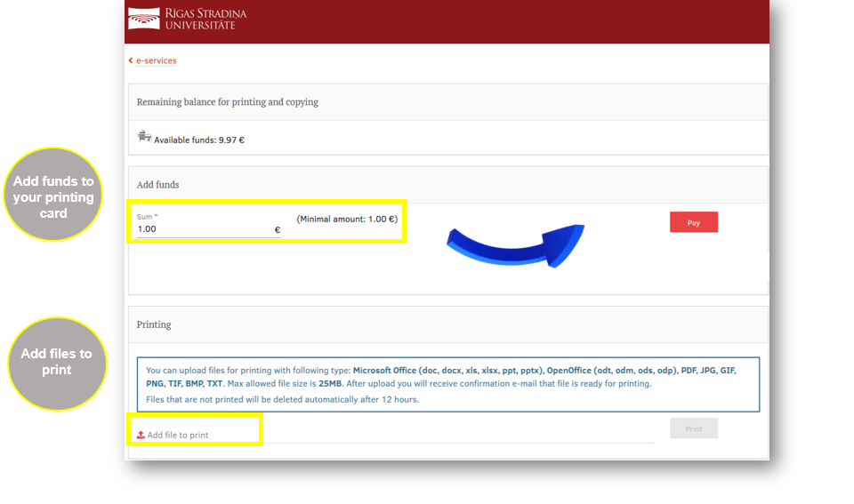Screen dimensions: 854x504
Task: Click Add file to print
Action: 178,435
